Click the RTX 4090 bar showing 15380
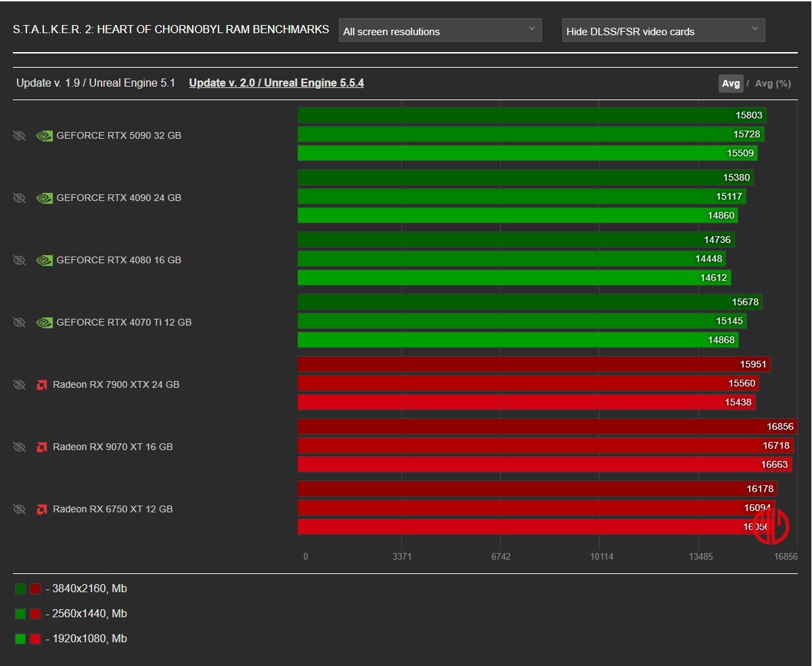This screenshot has width=812, height=666. (x=525, y=177)
